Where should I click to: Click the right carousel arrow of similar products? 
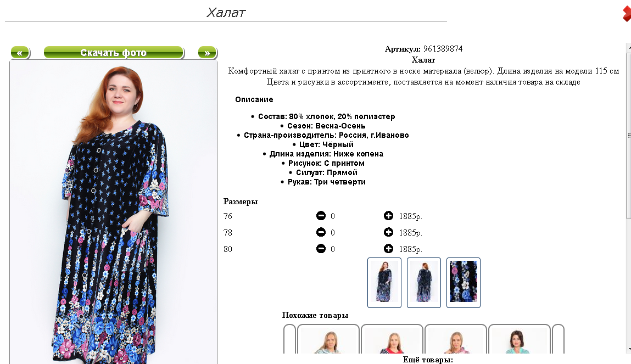558,339
